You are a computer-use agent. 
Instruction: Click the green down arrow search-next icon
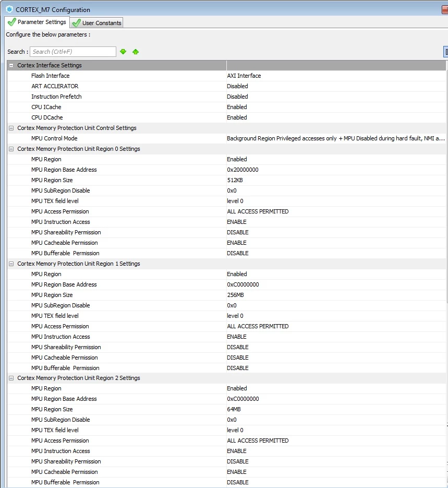pyautogui.click(x=123, y=52)
